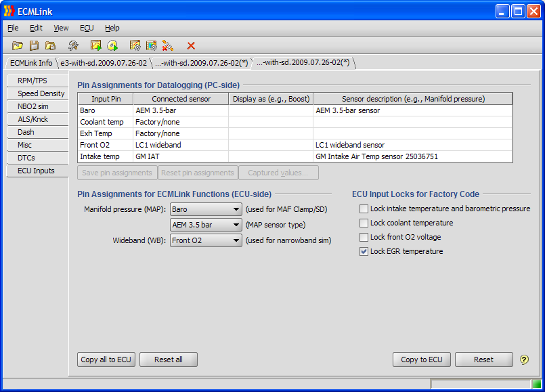Viewport: 545px width, 392px height.
Task: Switch to the ECMLink Info tab
Action: (30, 63)
